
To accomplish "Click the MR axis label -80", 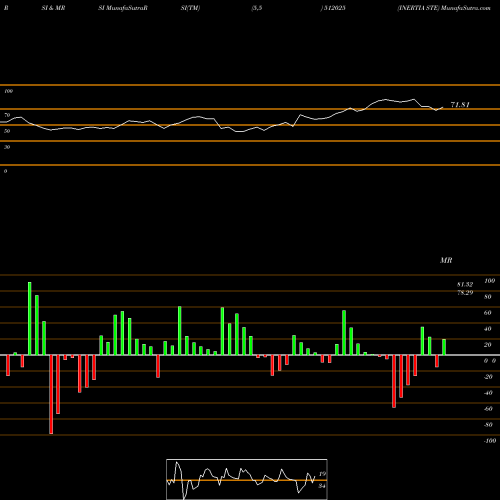I will (x=488, y=425).
